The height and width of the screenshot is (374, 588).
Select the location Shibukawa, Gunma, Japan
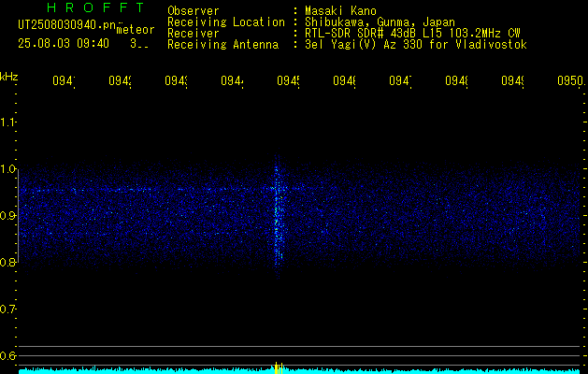coord(380,22)
